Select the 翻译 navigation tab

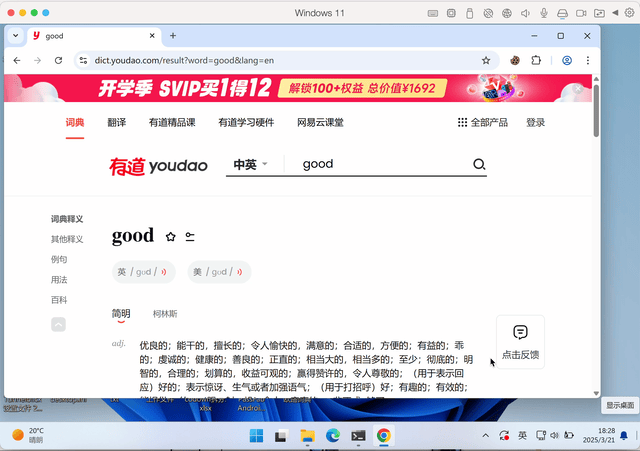click(117, 122)
